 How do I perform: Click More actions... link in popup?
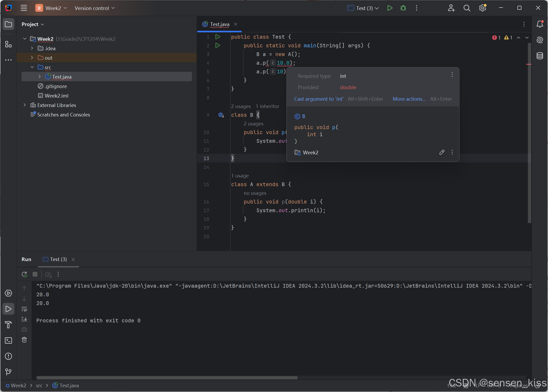(x=409, y=99)
